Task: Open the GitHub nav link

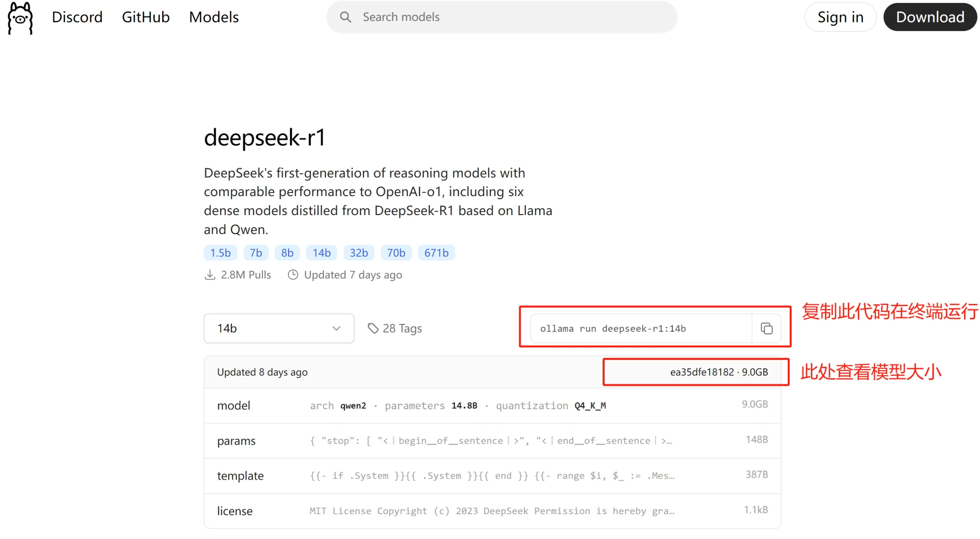Action: (146, 17)
